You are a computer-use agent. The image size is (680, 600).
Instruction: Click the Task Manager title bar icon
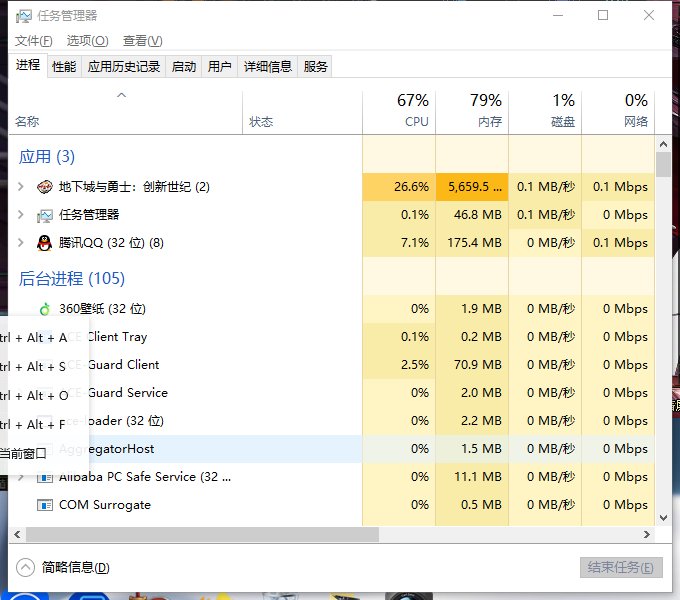click(24, 16)
